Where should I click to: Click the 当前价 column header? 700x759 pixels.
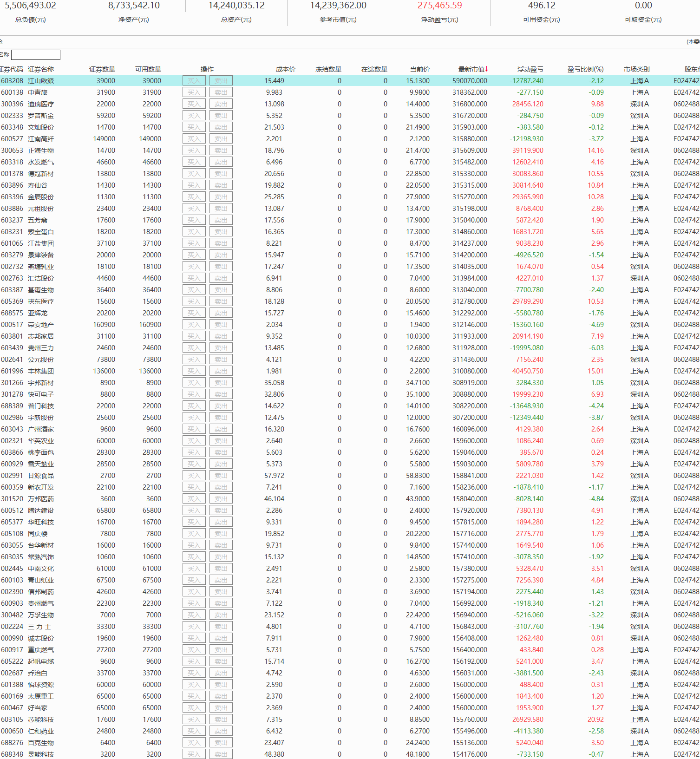pos(419,69)
